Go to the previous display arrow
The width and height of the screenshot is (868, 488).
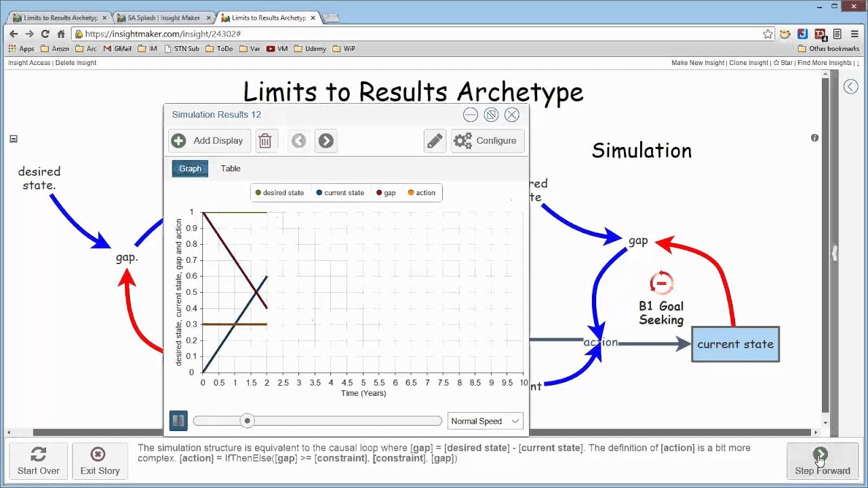(x=299, y=141)
